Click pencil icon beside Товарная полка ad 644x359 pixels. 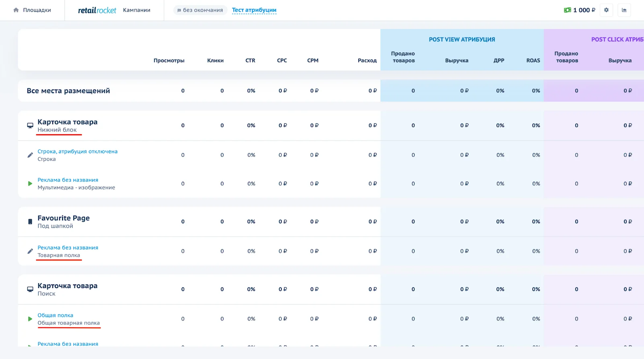pyautogui.click(x=30, y=251)
